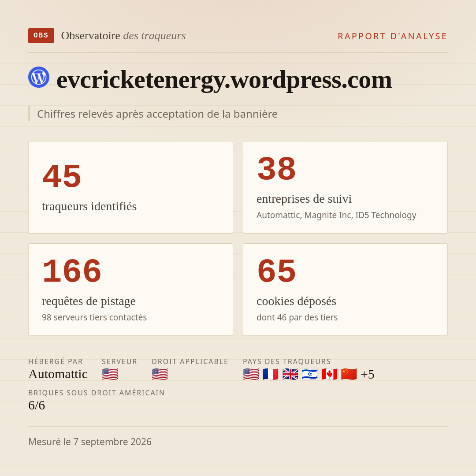The image size is (476, 476).
Task: Click the Pays des traqueurs label
Action: coord(287,361)
